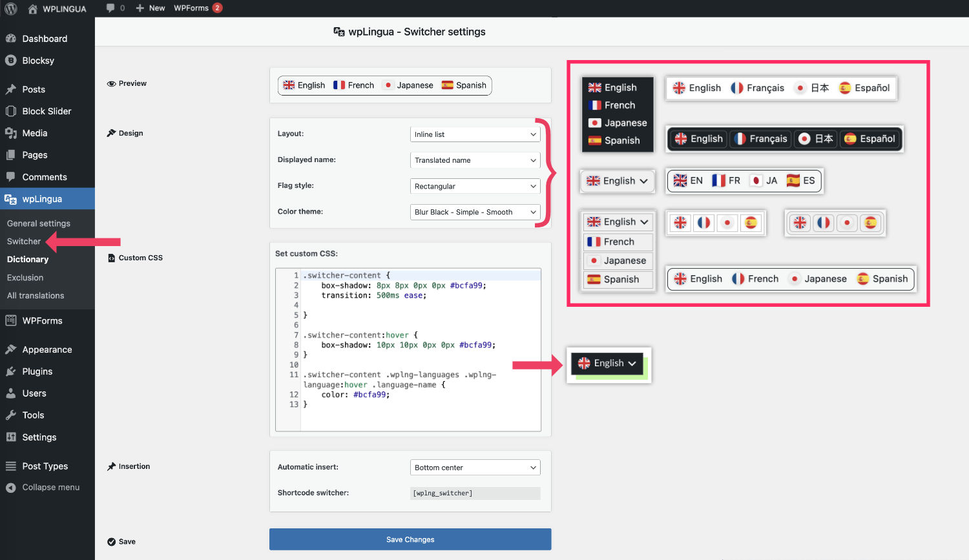Click the Save section checkmark icon

click(x=111, y=542)
